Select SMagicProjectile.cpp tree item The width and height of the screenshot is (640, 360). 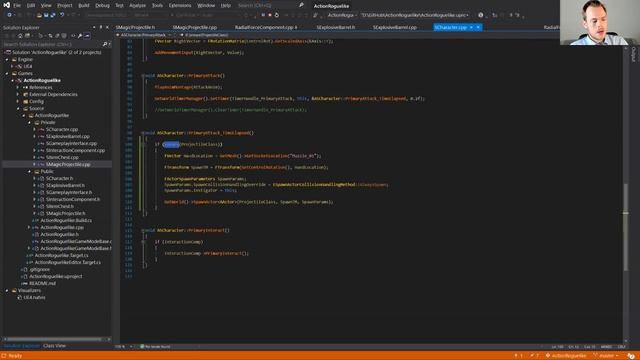tap(68, 164)
